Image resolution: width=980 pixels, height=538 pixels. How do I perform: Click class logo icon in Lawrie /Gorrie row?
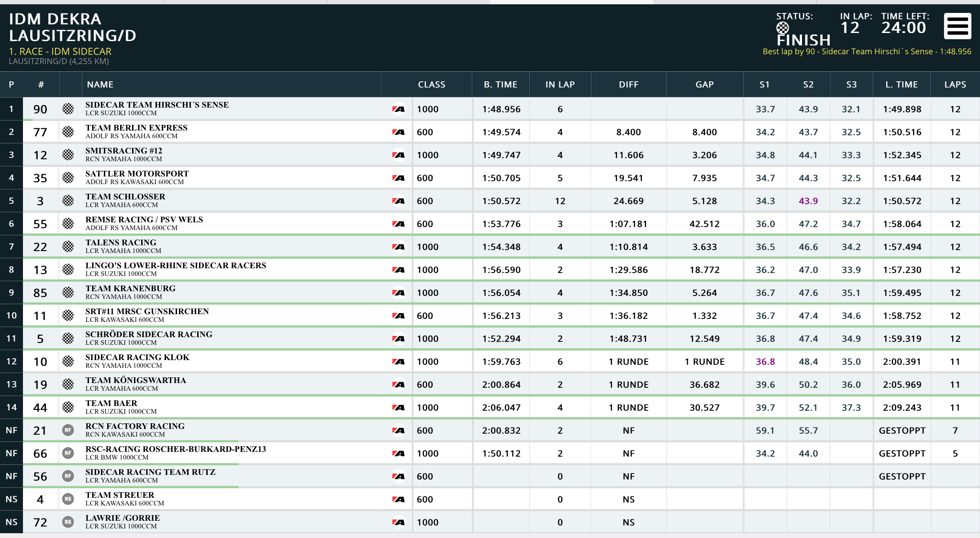(x=398, y=522)
